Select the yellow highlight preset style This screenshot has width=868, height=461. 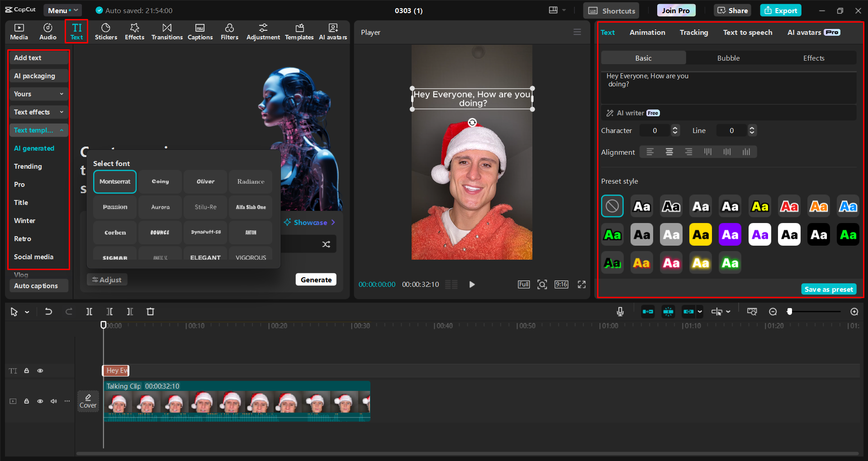(700, 234)
